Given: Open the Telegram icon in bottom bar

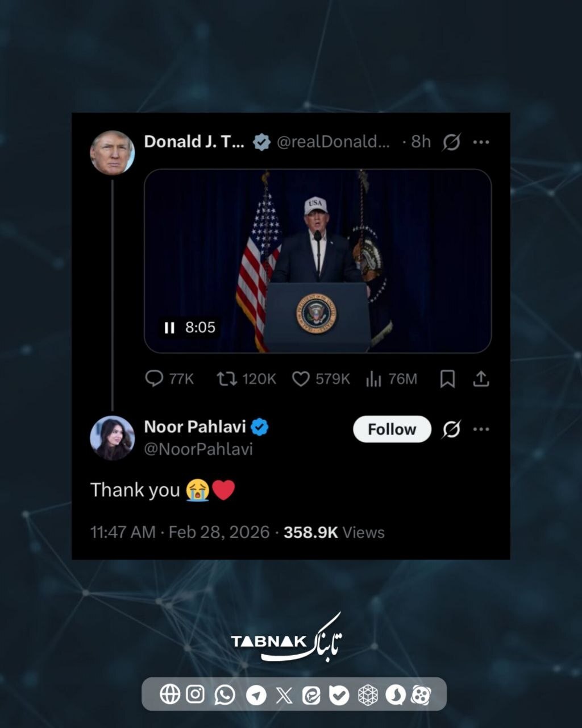Looking at the screenshot, I should (256, 695).
